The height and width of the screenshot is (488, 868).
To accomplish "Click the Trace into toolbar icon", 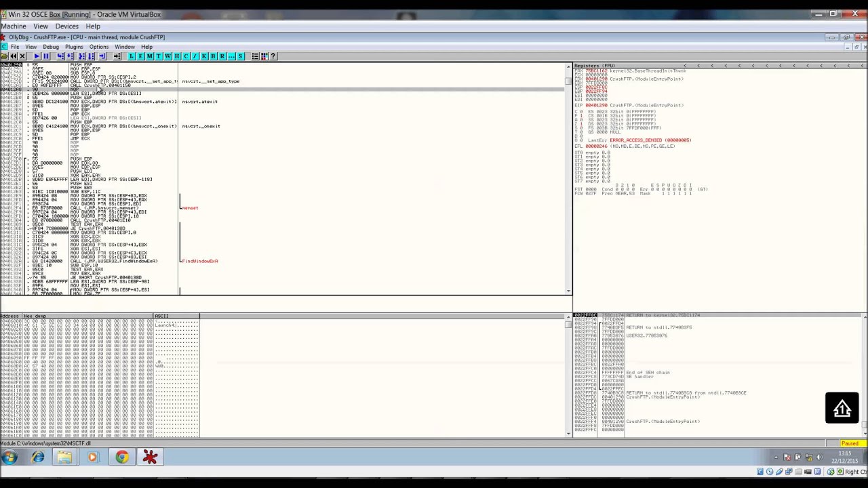I will click(82, 56).
